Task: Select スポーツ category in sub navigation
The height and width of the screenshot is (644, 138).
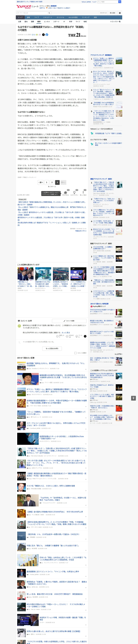Action: point(56,22)
